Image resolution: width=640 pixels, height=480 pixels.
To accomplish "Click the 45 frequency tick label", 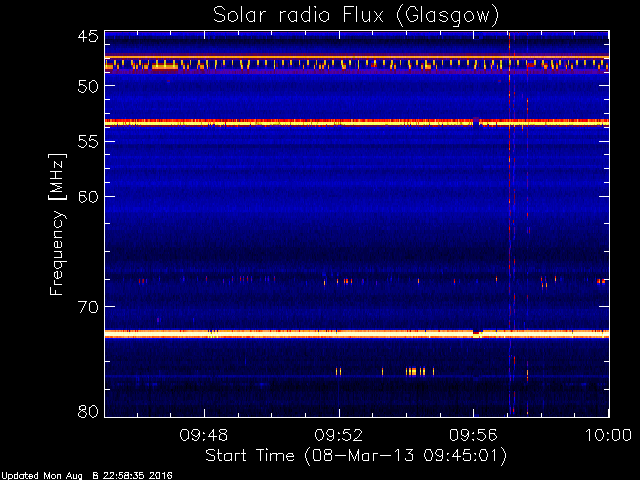I will tap(88, 36).
